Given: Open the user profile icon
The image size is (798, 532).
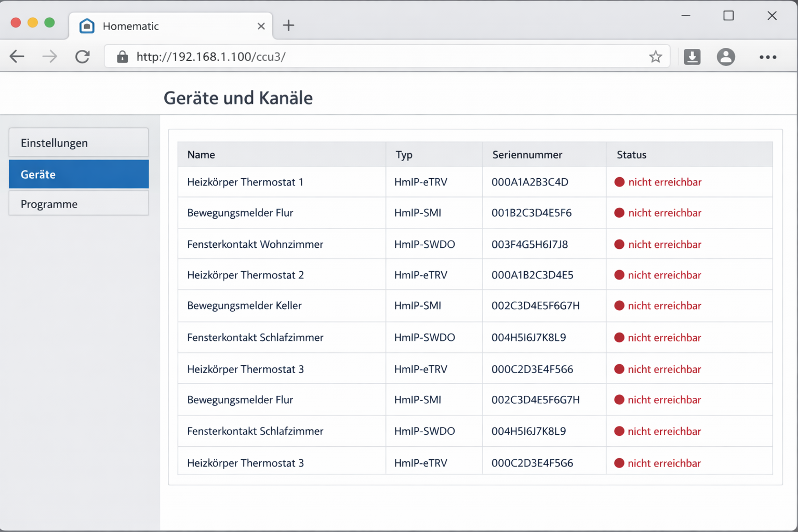Looking at the screenshot, I should tap(725, 57).
